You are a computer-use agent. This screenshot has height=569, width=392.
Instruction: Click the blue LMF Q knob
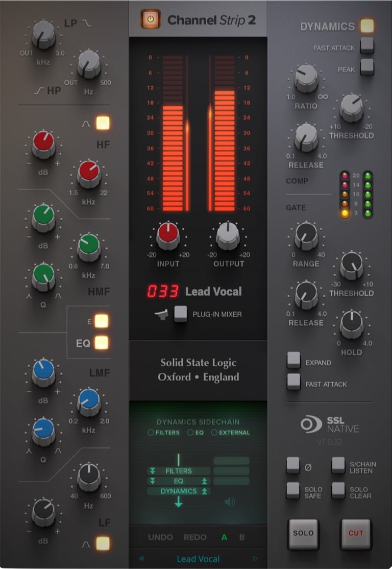[x=43, y=432]
